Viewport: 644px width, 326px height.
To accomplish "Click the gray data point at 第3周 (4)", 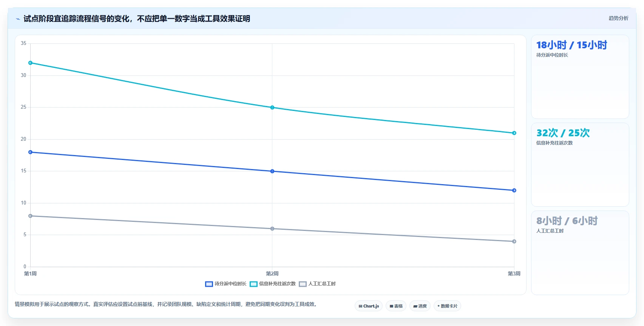I will click(514, 241).
